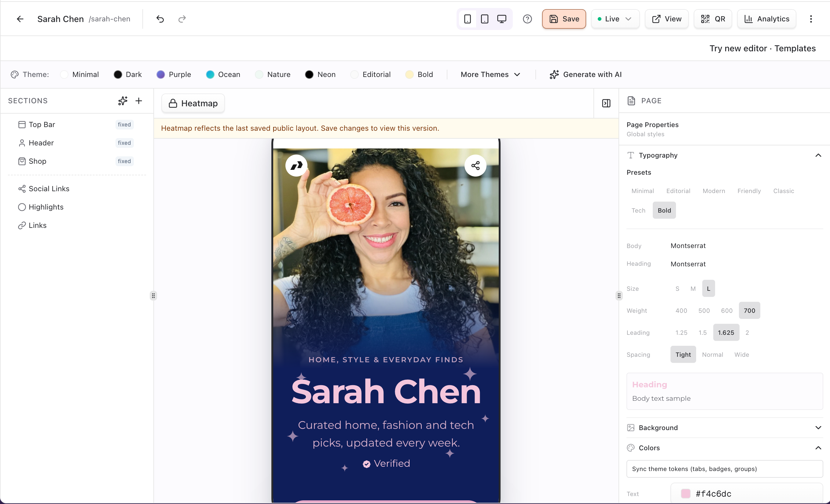
Task: Open the Heading font Montserrat selector
Action: coord(688,264)
